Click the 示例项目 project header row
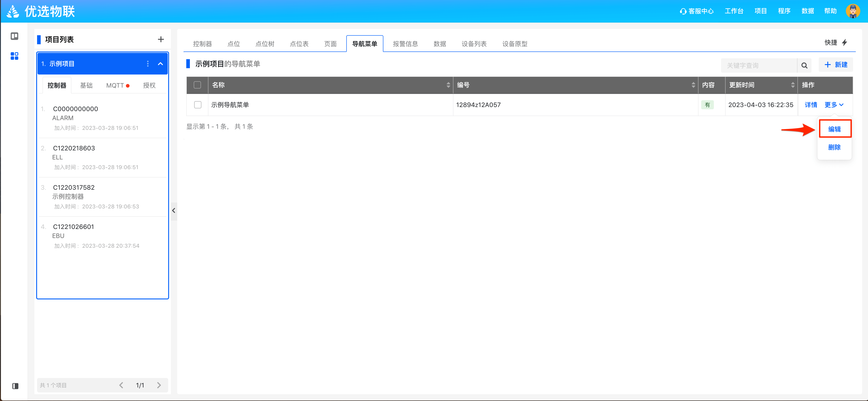The width and height of the screenshot is (868, 401). pyautogui.click(x=102, y=64)
